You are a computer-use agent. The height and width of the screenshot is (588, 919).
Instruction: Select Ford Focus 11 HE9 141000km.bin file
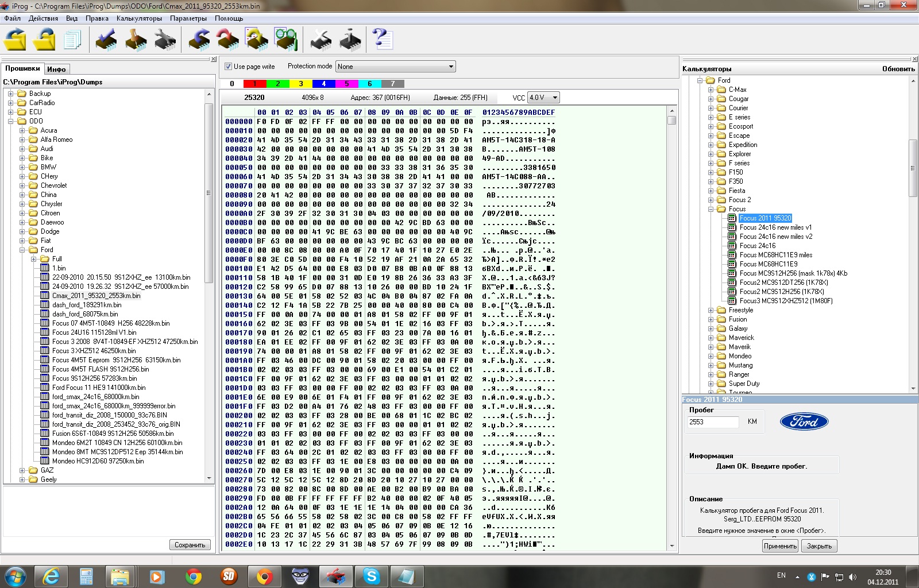[99, 388]
